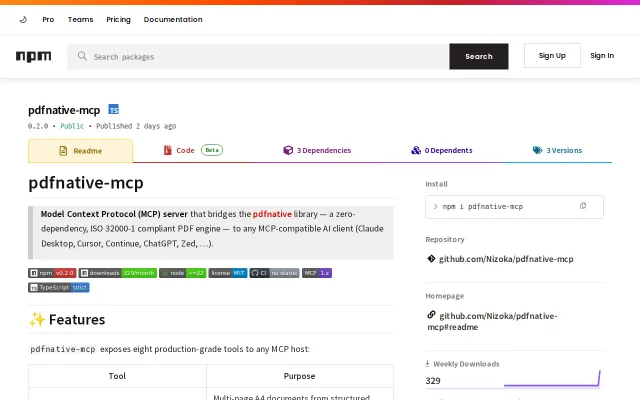This screenshot has width=640, height=400.
Task: Open the homepage readme link
Action: 492,321
